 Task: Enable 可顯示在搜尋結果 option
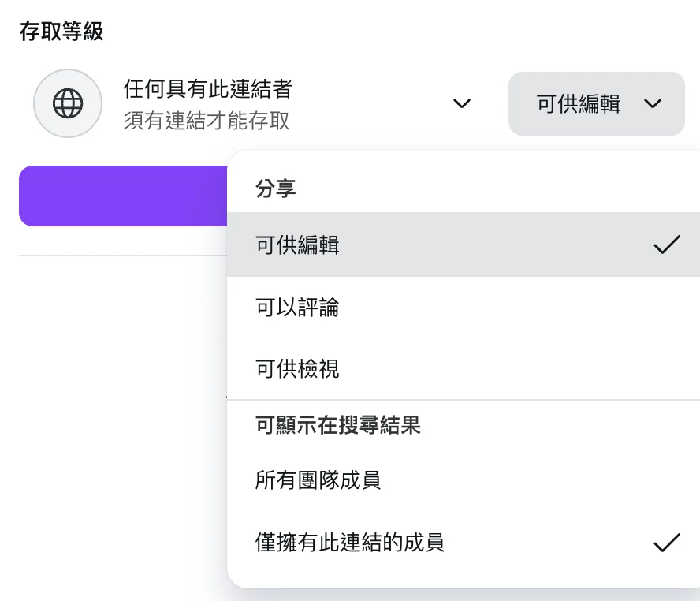(x=339, y=425)
